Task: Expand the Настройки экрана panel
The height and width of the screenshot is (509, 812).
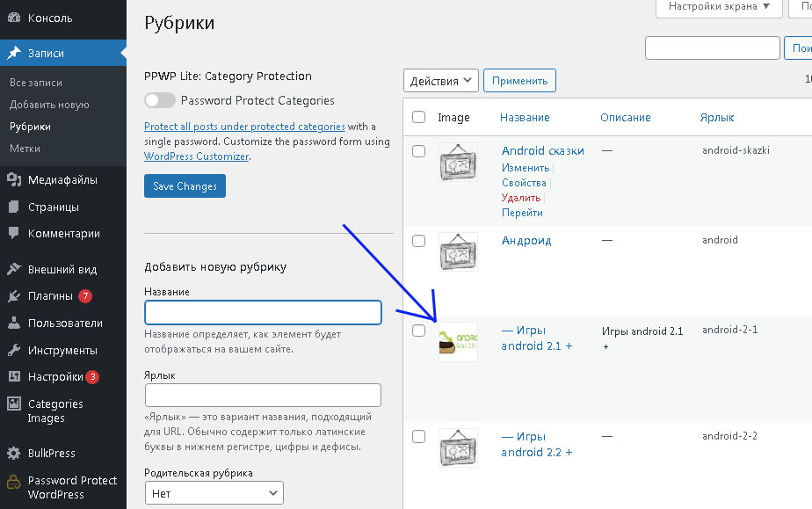Action: point(719,8)
